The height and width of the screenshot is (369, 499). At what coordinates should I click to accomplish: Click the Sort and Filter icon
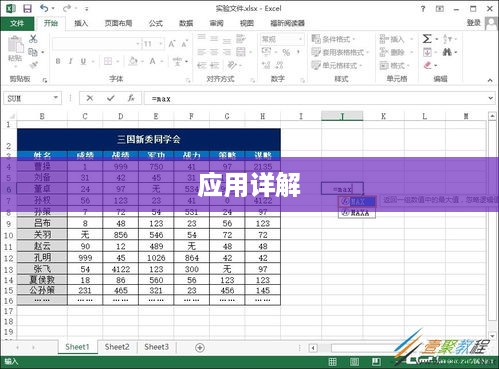pos(447,39)
